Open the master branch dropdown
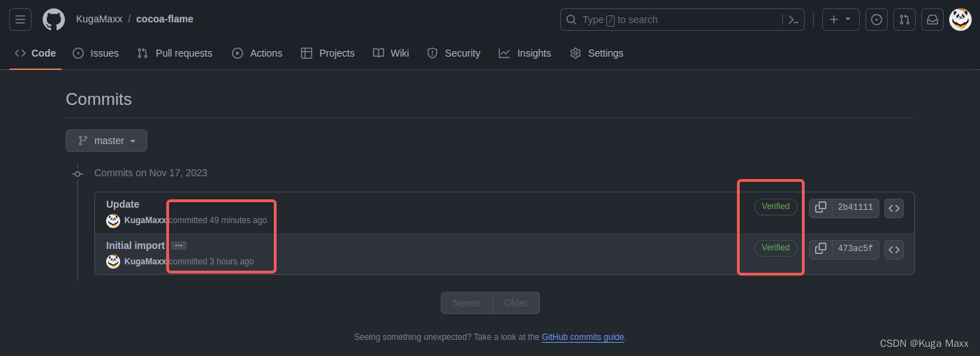 tap(106, 141)
